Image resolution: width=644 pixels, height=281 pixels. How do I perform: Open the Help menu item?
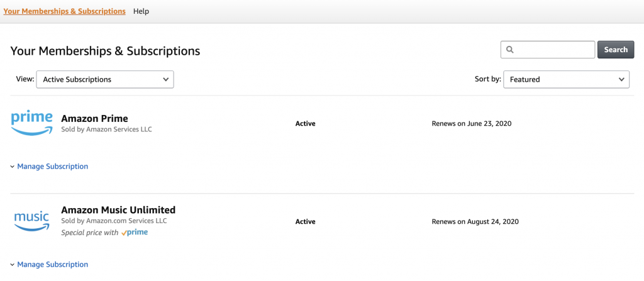point(141,11)
